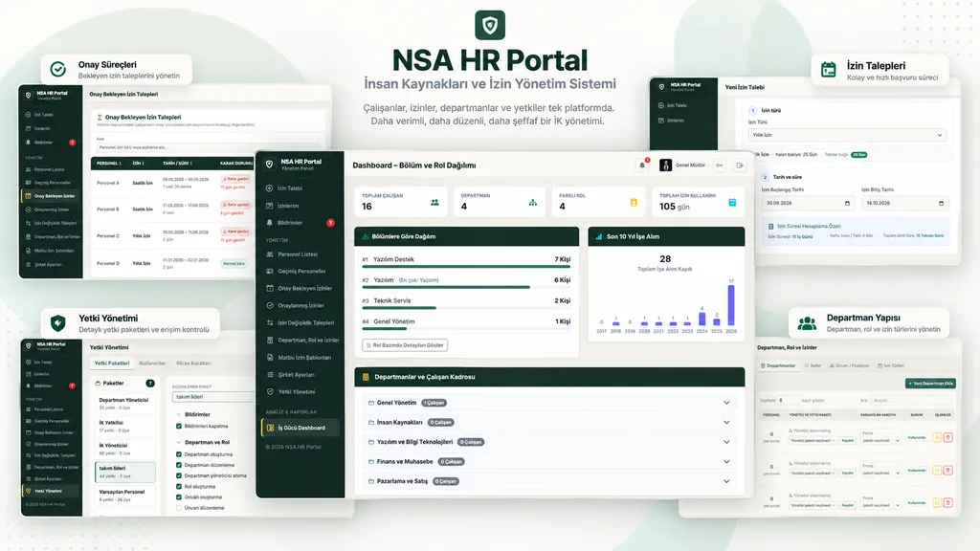The image size is (980, 551).
Task: Click calendar icon on Toplam İzin Kullanımı card
Action: click(x=732, y=203)
